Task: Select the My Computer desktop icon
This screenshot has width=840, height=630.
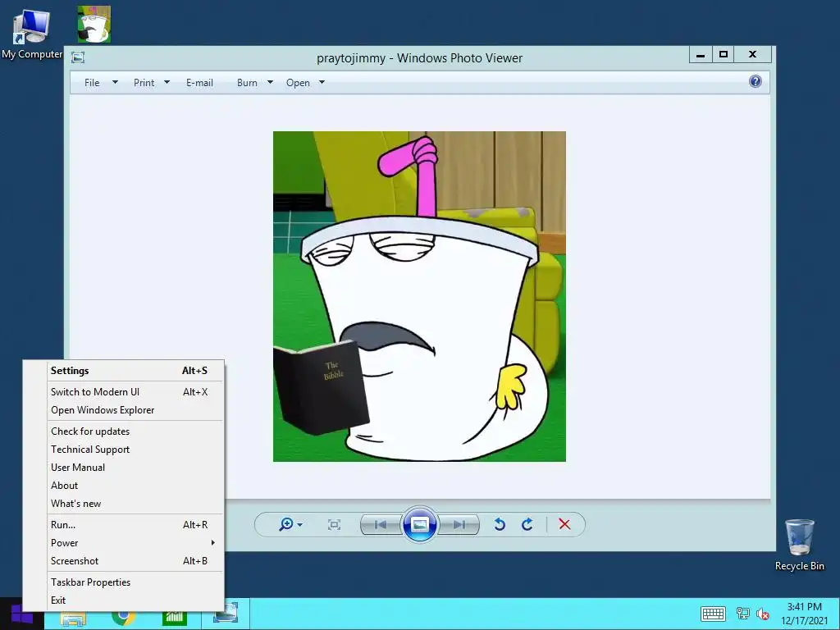Action: (x=32, y=33)
